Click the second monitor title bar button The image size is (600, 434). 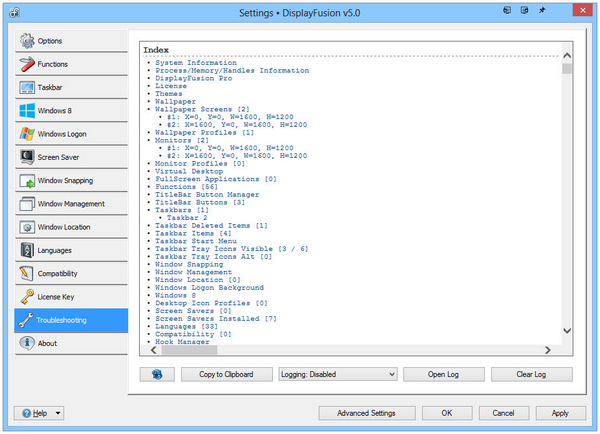pos(524,10)
